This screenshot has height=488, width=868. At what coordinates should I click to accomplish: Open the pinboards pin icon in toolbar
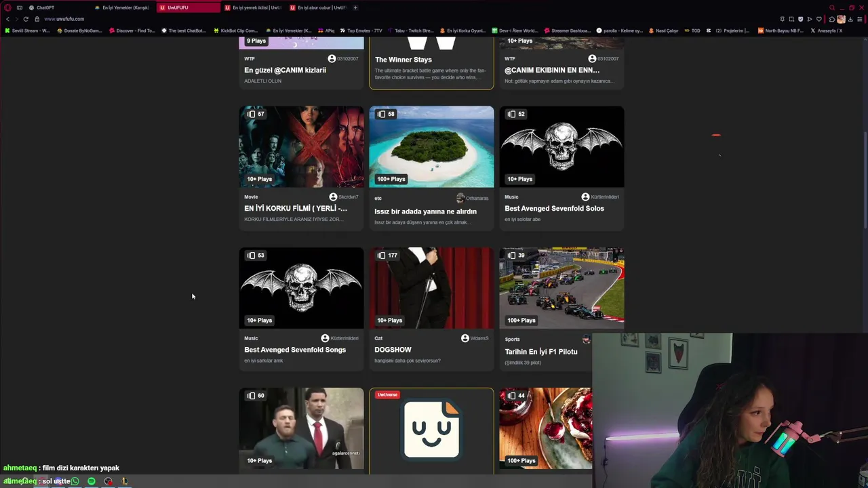(x=783, y=19)
